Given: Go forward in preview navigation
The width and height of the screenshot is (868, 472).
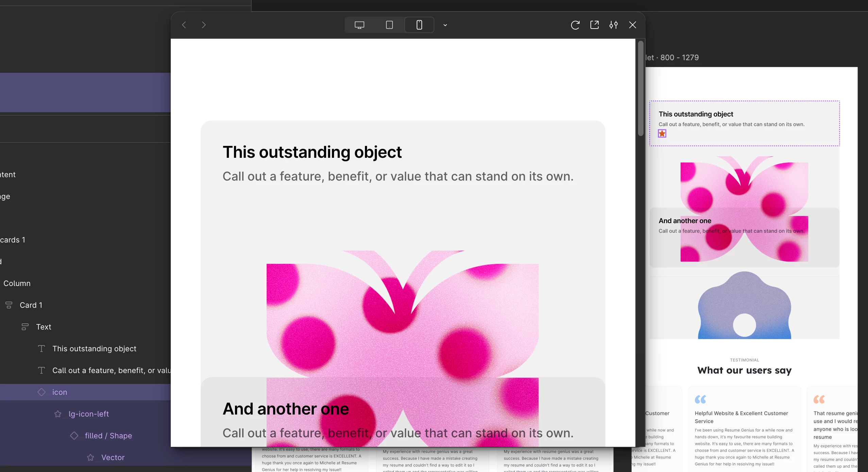Looking at the screenshot, I should pyautogui.click(x=204, y=25).
